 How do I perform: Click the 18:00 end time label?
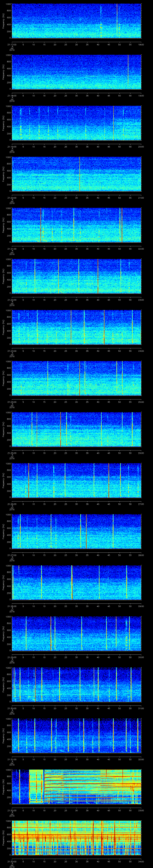(x=141, y=44)
